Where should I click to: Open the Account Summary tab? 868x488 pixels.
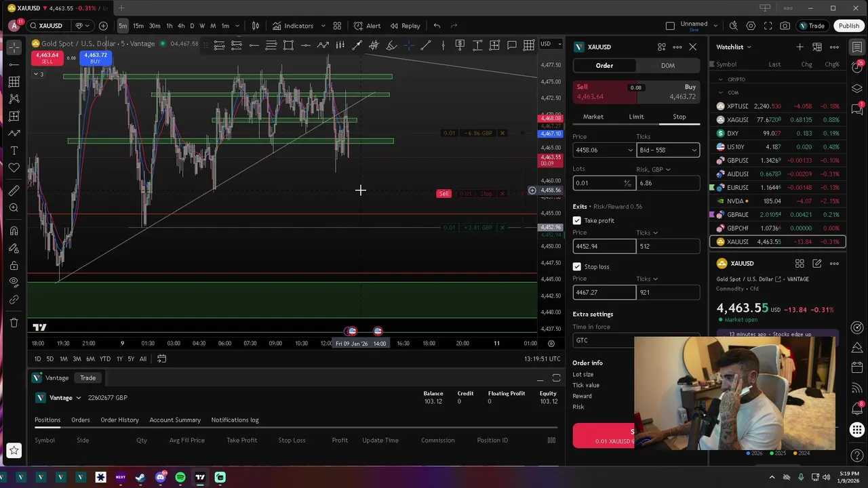(x=175, y=420)
